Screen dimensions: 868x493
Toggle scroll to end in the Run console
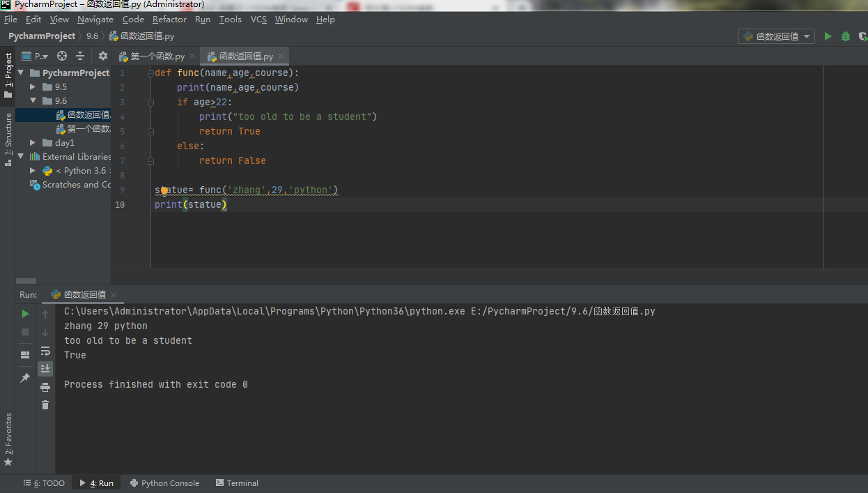[45, 369]
